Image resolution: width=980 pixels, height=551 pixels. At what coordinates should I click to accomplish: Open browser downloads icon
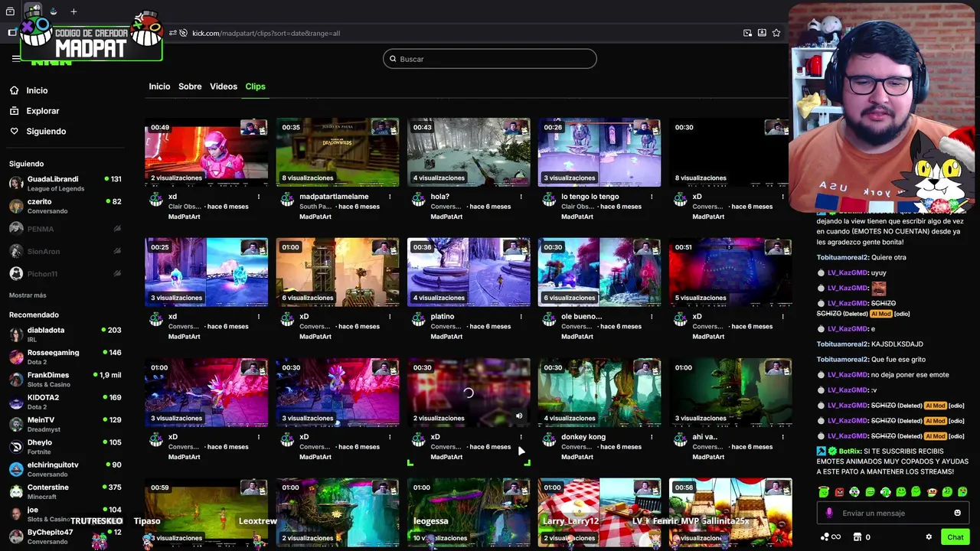pyautogui.click(x=762, y=33)
